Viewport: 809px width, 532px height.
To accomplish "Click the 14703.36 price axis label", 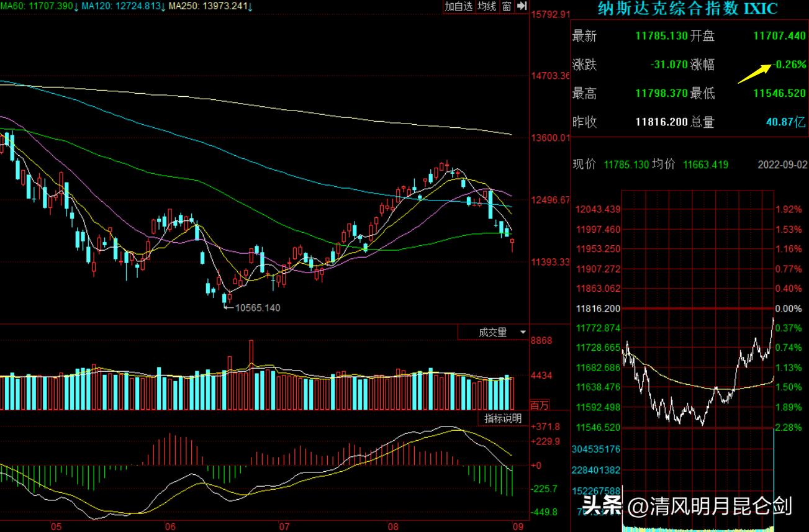I will pyautogui.click(x=551, y=76).
